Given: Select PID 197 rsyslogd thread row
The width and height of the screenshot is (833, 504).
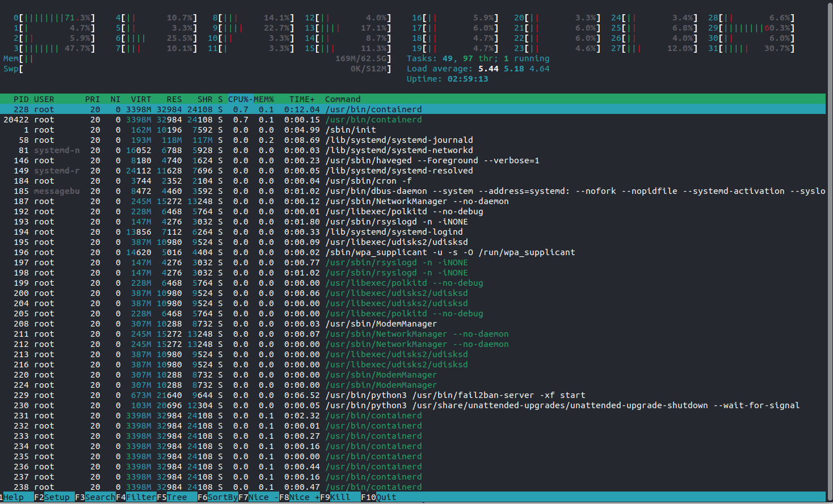Looking at the screenshot, I should coord(413,262).
